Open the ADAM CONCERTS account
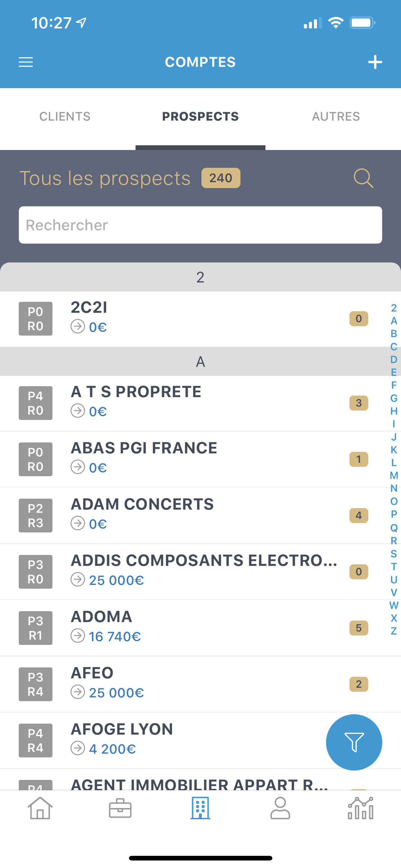Image resolution: width=401 pixels, height=868 pixels. 142,504
